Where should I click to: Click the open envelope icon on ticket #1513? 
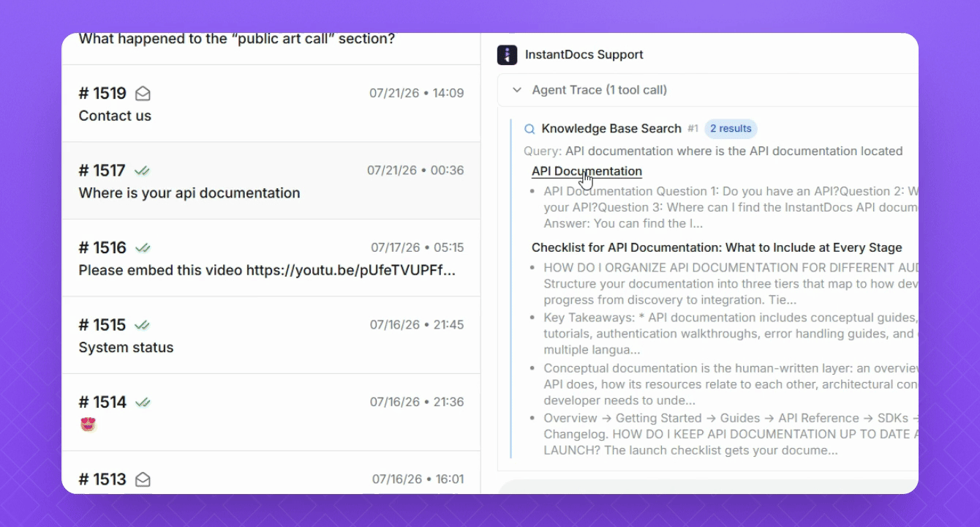(x=143, y=479)
